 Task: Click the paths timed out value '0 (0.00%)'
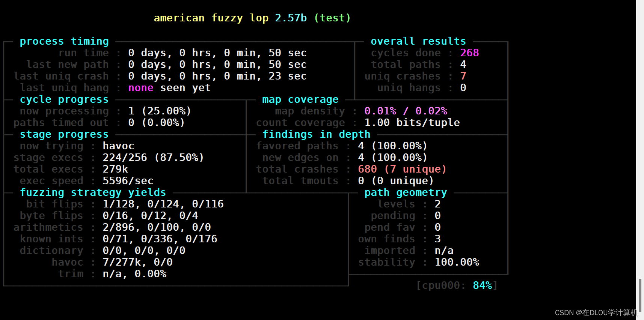(x=157, y=123)
